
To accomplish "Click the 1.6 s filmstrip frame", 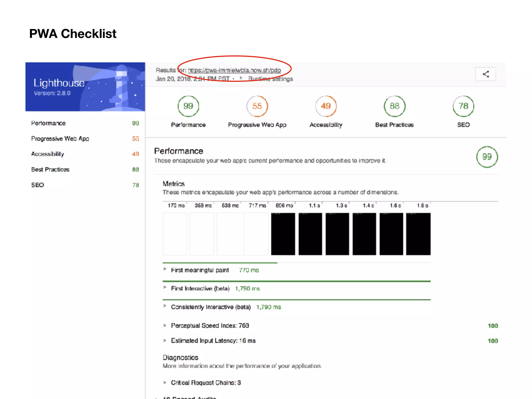I will [x=391, y=234].
